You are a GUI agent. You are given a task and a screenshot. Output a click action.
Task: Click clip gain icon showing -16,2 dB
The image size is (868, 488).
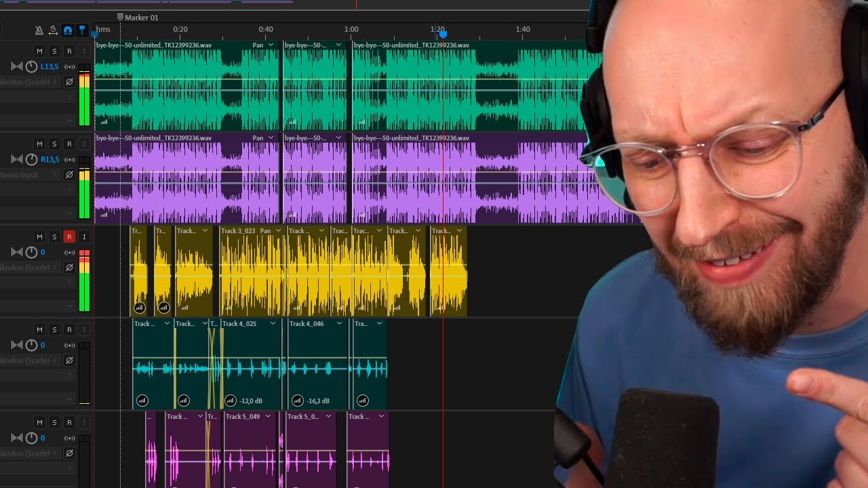[x=297, y=401]
